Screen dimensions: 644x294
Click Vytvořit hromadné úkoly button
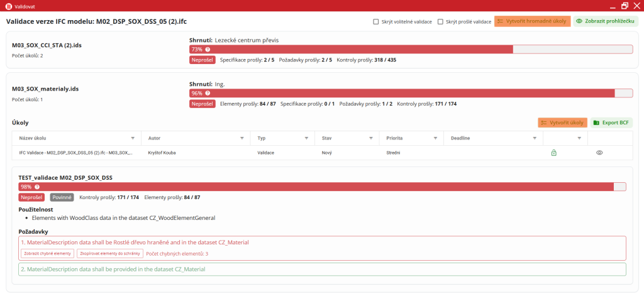pyautogui.click(x=532, y=21)
